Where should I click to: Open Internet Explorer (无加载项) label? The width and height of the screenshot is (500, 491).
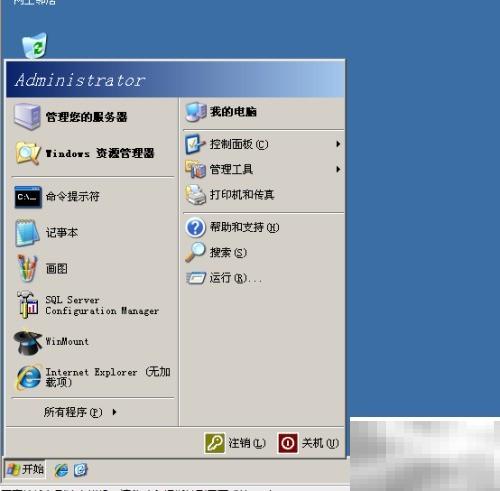108,377
